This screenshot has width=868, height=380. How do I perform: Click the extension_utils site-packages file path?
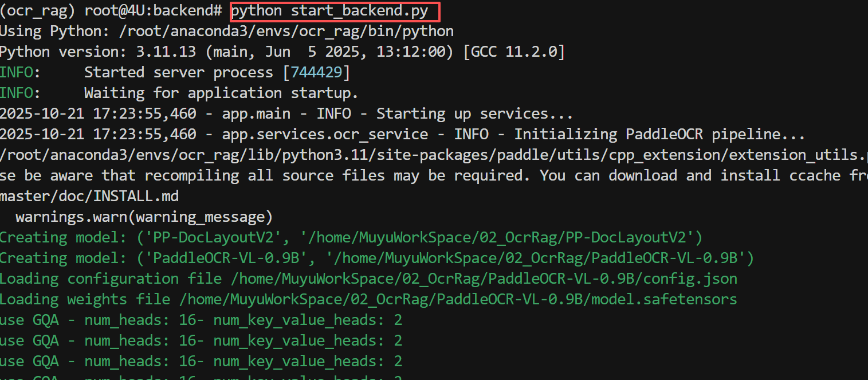point(434,155)
